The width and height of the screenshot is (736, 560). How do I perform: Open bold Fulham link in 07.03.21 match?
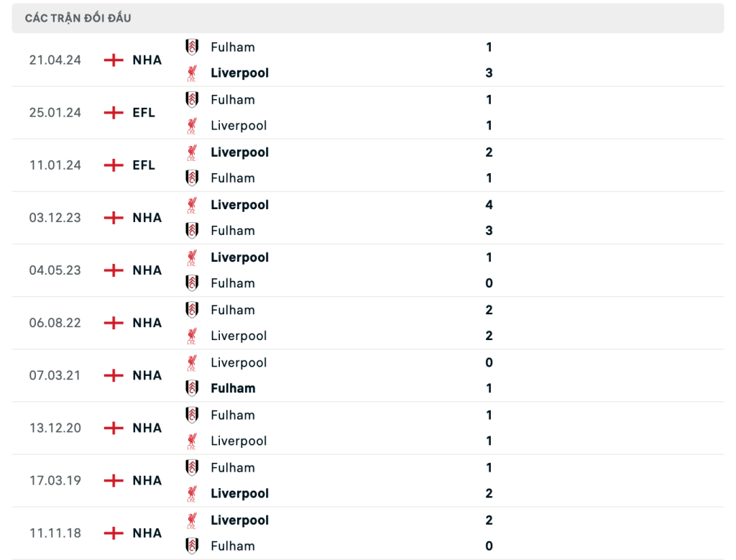click(x=234, y=388)
